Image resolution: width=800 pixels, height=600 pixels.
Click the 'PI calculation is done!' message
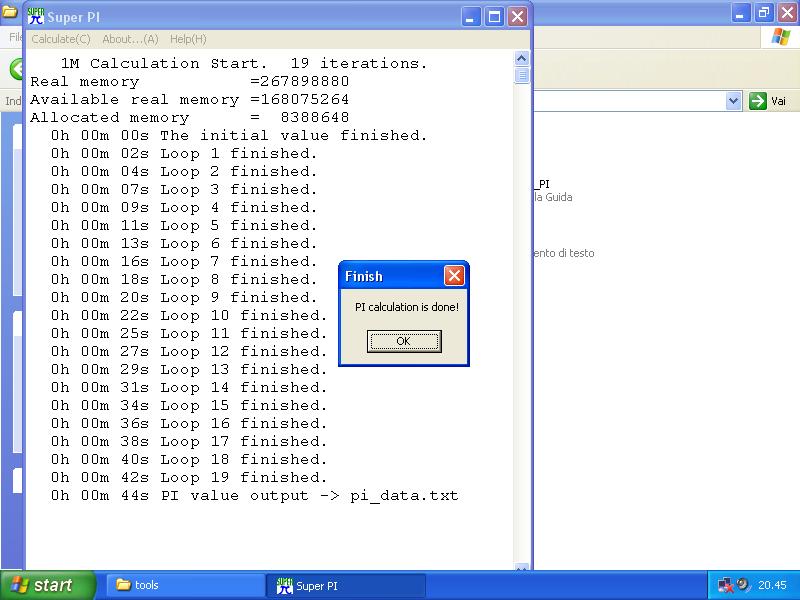(407, 307)
